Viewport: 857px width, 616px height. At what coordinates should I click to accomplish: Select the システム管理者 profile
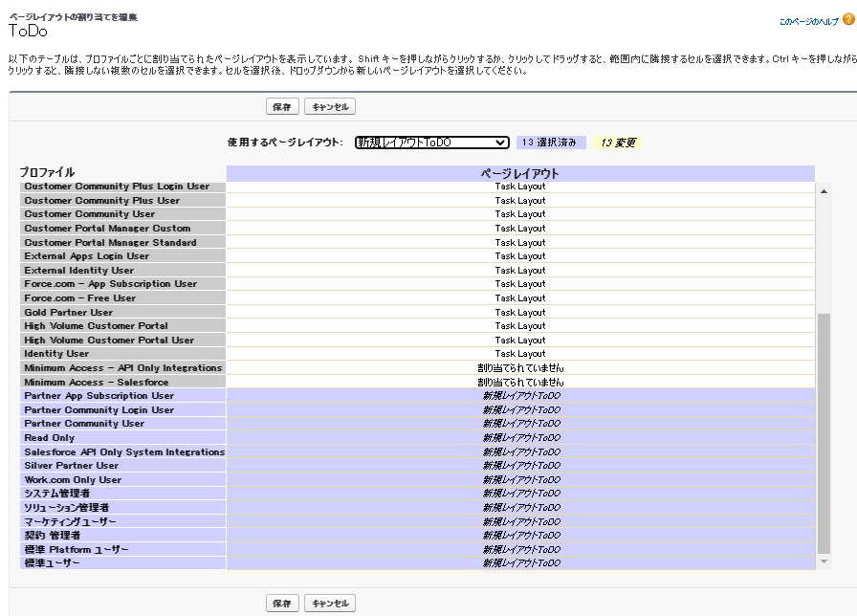click(x=123, y=493)
